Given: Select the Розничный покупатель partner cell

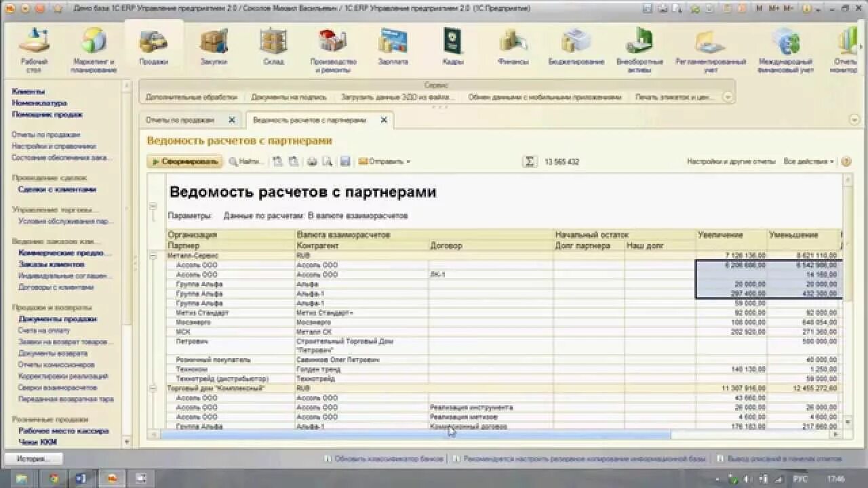Looking at the screenshot, I should [230, 360].
